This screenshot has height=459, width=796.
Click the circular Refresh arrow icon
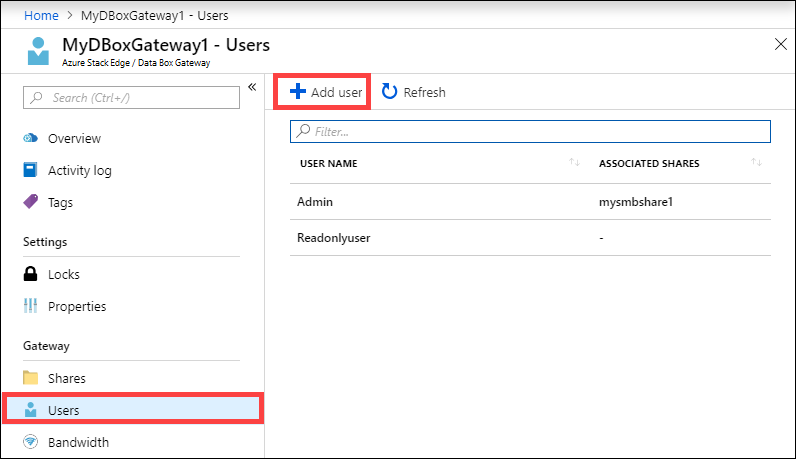[389, 91]
